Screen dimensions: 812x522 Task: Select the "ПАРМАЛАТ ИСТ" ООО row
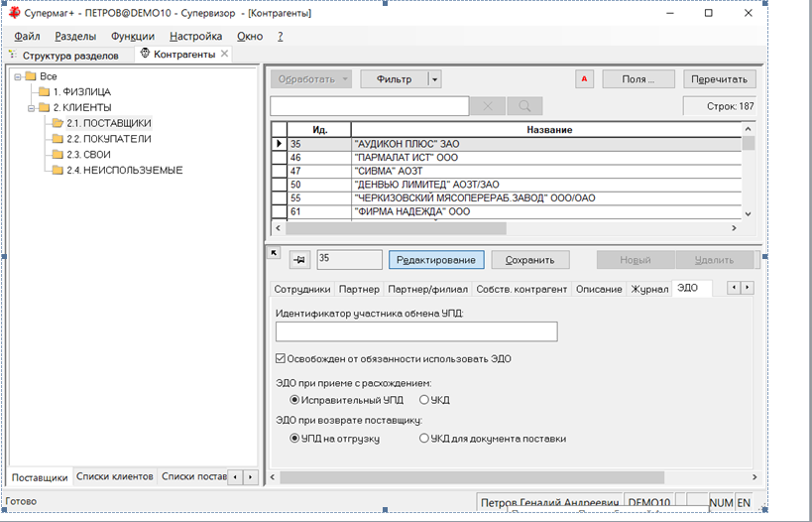(x=507, y=158)
